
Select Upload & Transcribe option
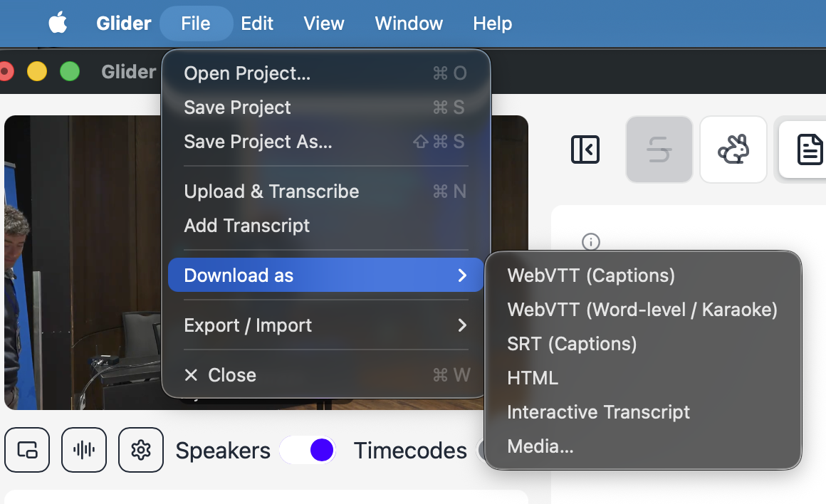pos(325,191)
